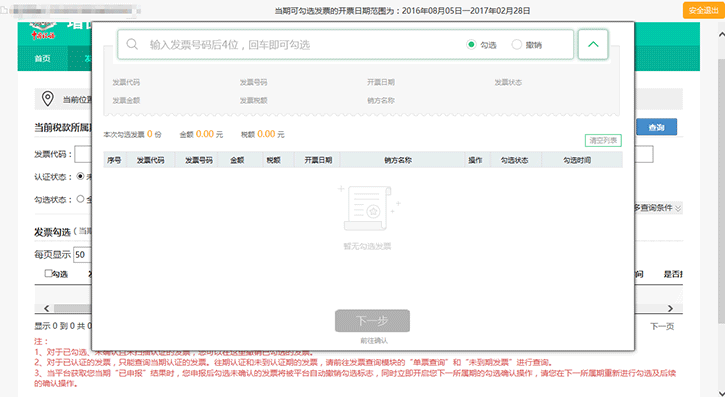Click the 发票状态 label in the detail card
This screenshot has width=725, height=397.
[508, 82]
